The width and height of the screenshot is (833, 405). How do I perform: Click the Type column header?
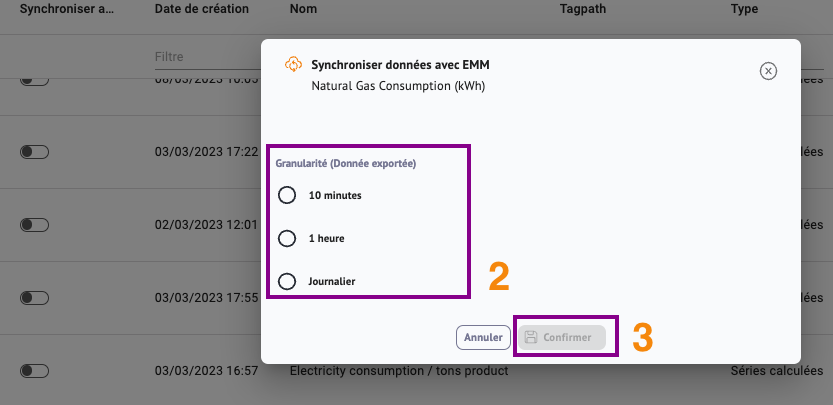pyautogui.click(x=745, y=9)
